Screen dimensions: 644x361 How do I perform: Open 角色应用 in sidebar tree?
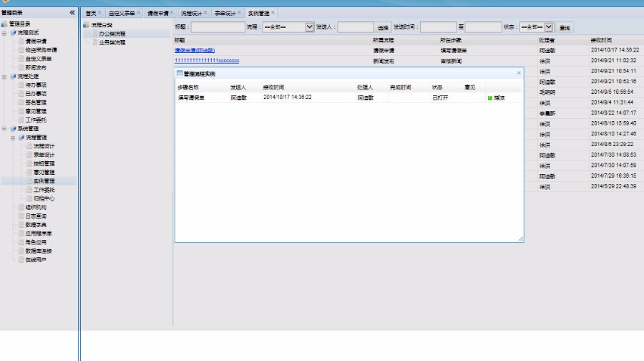tap(36, 242)
